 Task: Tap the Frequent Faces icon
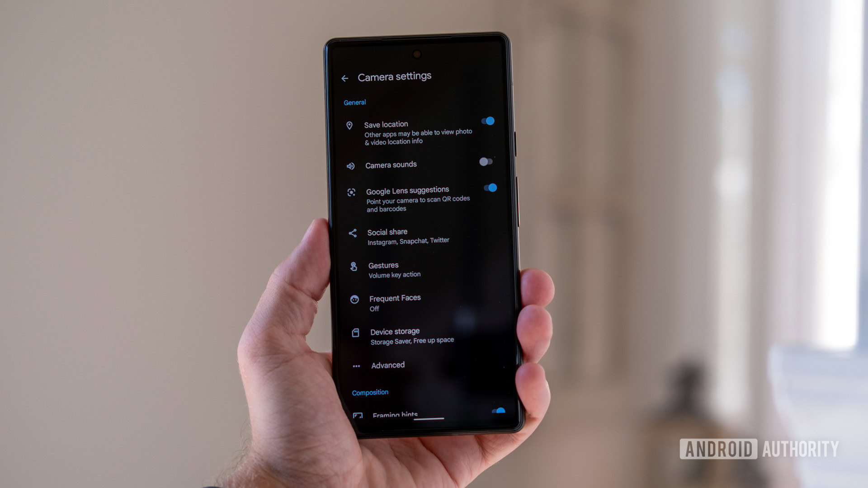349,299
